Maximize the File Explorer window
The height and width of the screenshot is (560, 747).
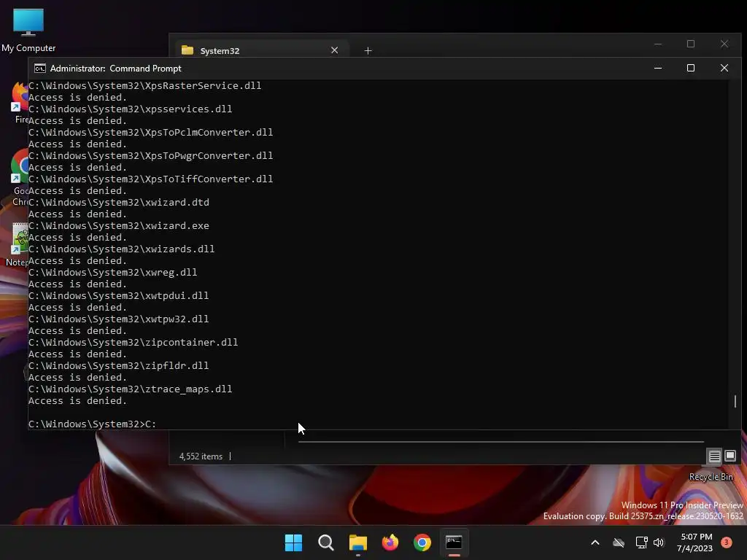pos(691,44)
